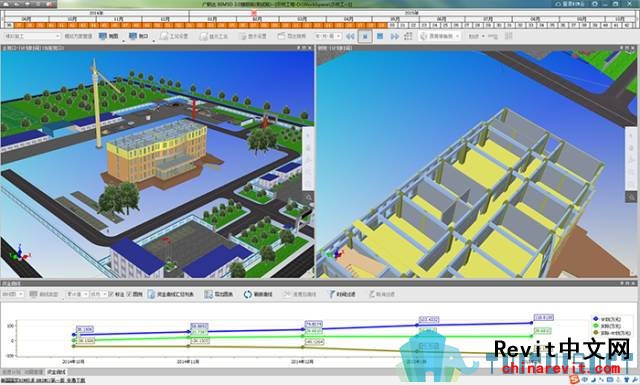Viewport: 640px width, 385px height.
Task: Click the refresh curve circular arrows icon
Action: 248,294
